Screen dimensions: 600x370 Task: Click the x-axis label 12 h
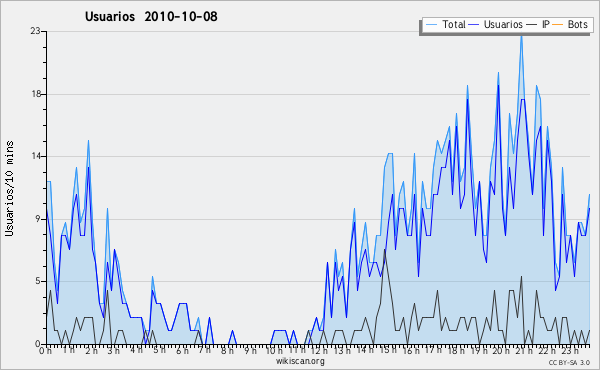tap(320, 350)
